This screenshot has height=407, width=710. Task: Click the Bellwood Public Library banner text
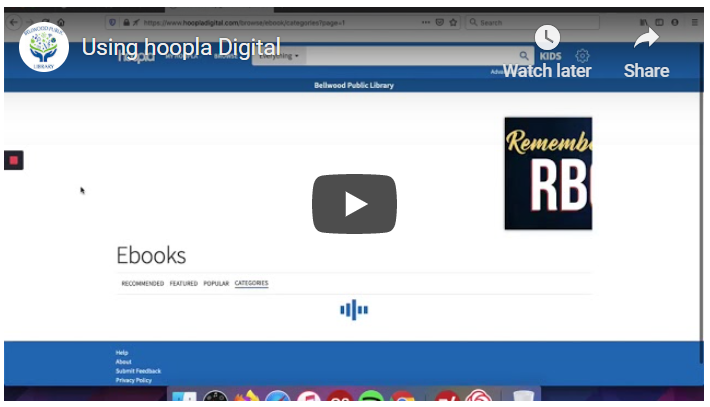coord(354,85)
